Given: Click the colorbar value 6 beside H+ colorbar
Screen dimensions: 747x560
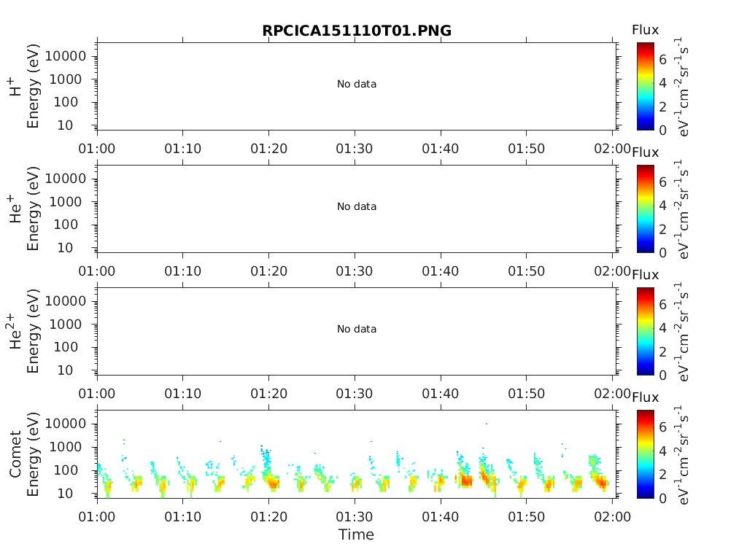Looking at the screenshot, I should 662,60.
